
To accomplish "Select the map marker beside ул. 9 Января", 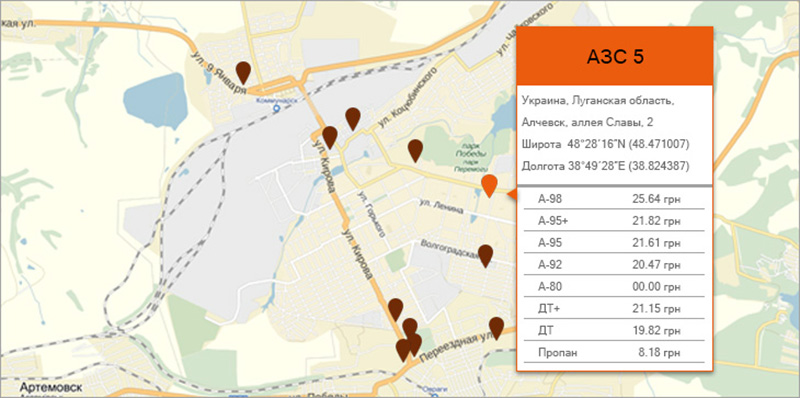I will pyautogui.click(x=243, y=72).
